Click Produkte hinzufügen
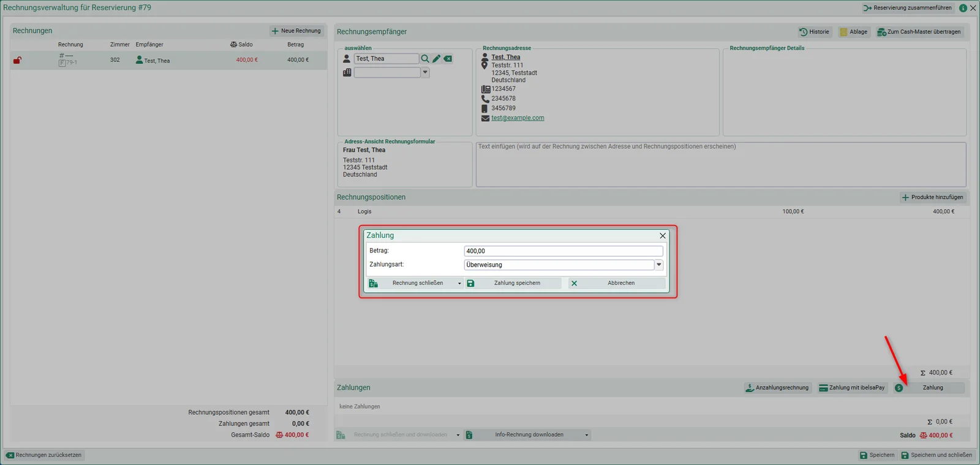980x465 pixels. (932, 197)
